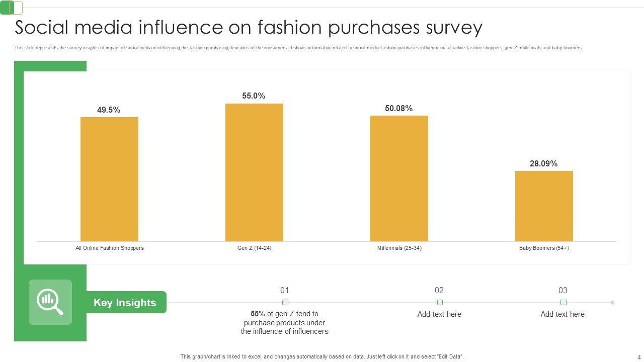The width and height of the screenshot is (644, 362).
Task: Click the gen Z influencers insight text
Action: 284,322
